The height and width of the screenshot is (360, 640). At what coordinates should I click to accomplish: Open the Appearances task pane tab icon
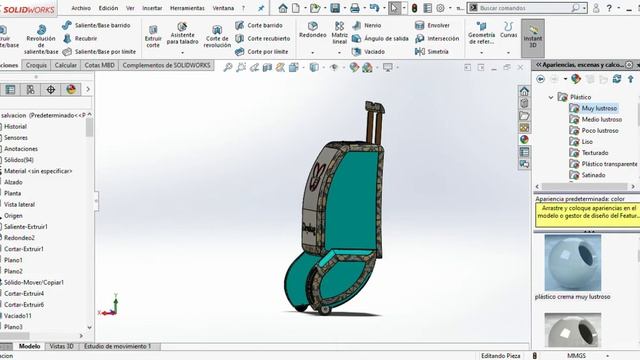coord(524,139)
